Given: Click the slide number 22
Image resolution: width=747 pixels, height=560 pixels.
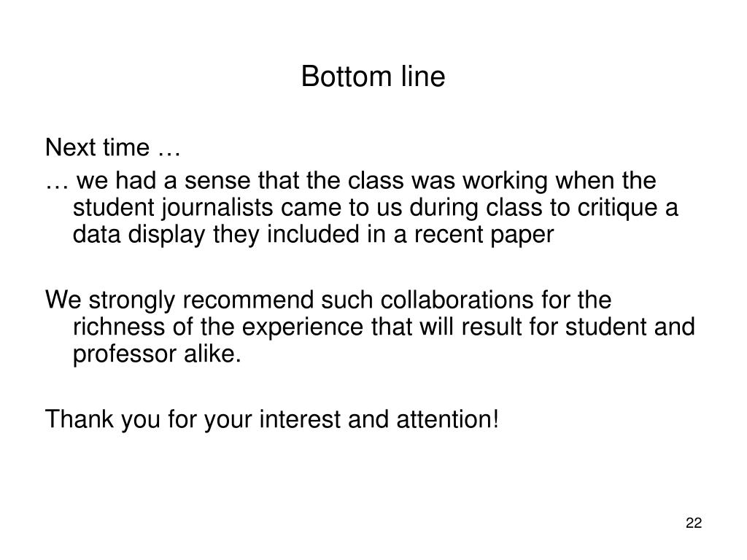Looking at the screenshot, I should point(694,523).
